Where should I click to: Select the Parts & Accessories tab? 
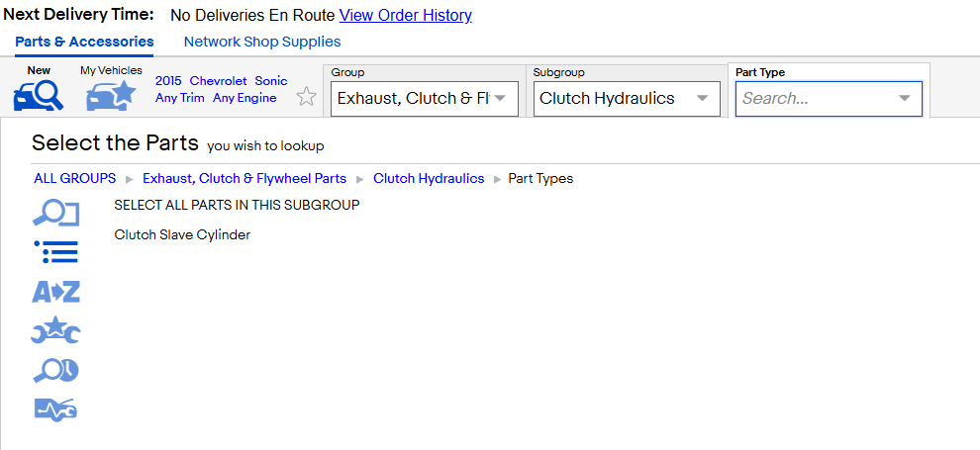click(84, 42)
